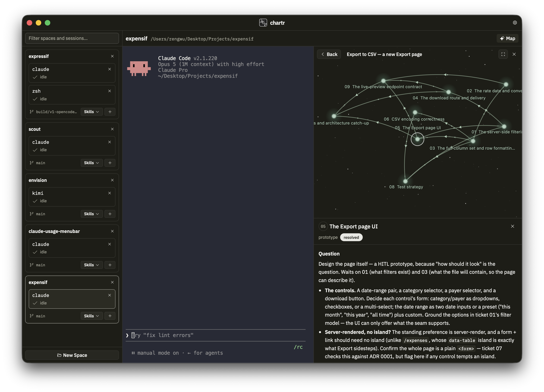Close zsh session in expressif
Image resolution: width=544 pixels, height=392 pixels.
pyautogui.click(x=110, y=91)
